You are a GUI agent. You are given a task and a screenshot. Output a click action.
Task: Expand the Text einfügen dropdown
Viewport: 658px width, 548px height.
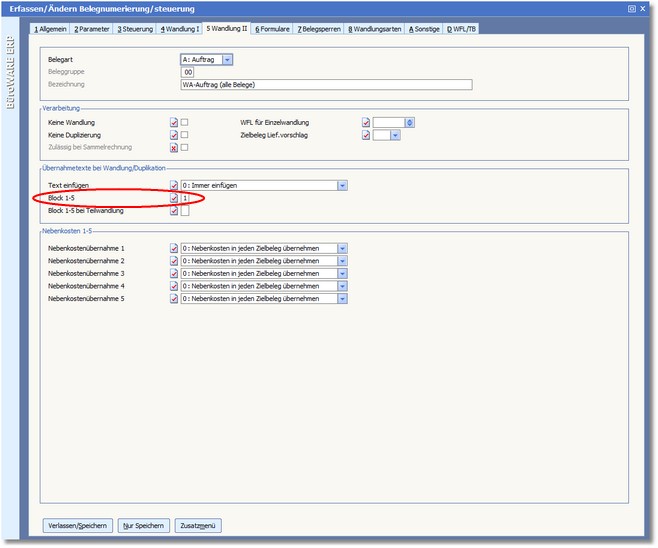[x=342, y=185]
